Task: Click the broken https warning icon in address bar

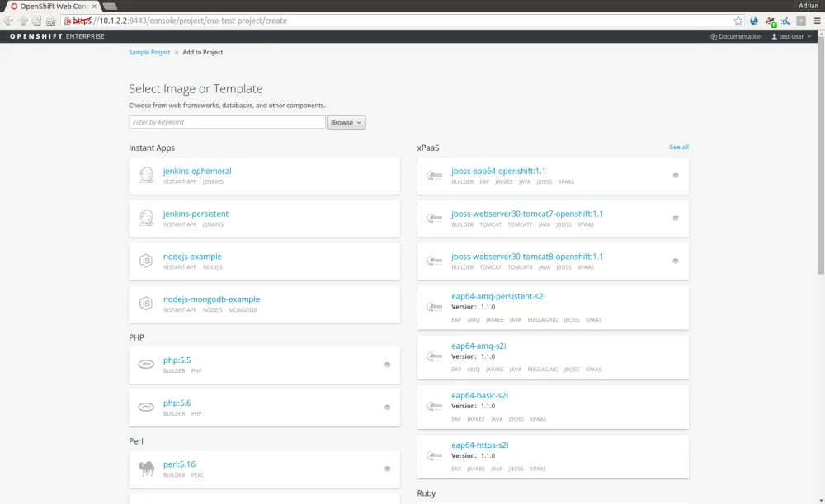Action: coord(69,21)
